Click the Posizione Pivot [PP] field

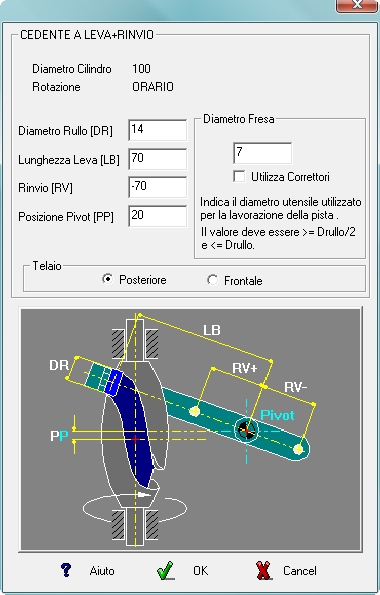coord(158,216)
